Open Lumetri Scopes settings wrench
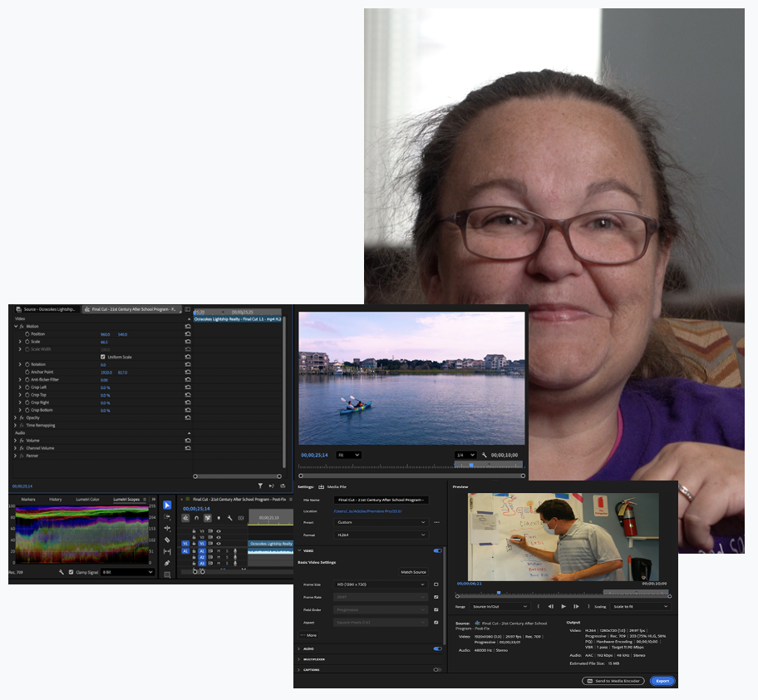The image size is (758, 700). point(62,572)
